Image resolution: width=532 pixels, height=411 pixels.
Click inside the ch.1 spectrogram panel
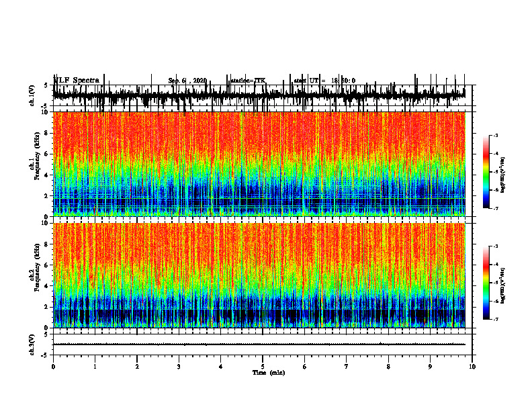259,164
